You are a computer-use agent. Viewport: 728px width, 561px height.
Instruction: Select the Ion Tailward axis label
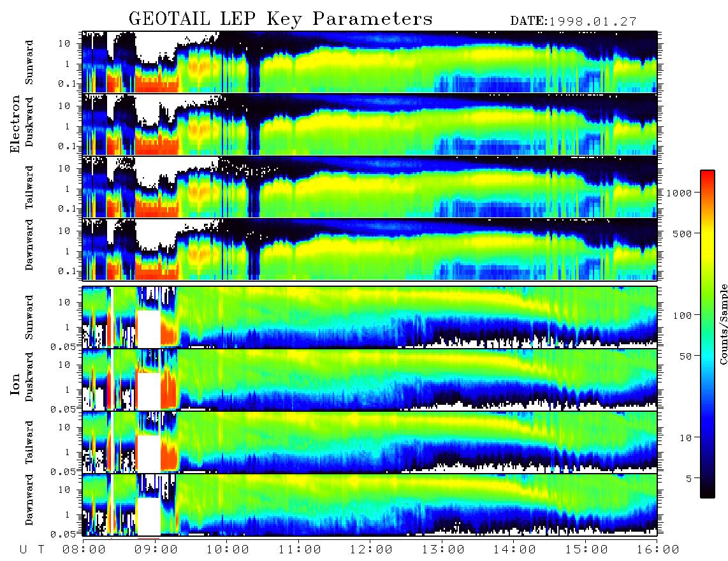[29, 442]
